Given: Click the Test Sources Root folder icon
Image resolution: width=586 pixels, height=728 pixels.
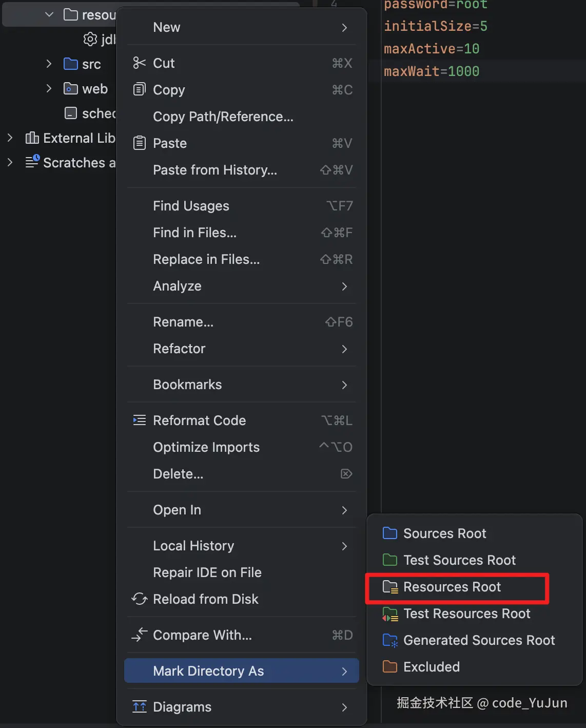Looking at the screenshot, I should click(x=390, y=560).
